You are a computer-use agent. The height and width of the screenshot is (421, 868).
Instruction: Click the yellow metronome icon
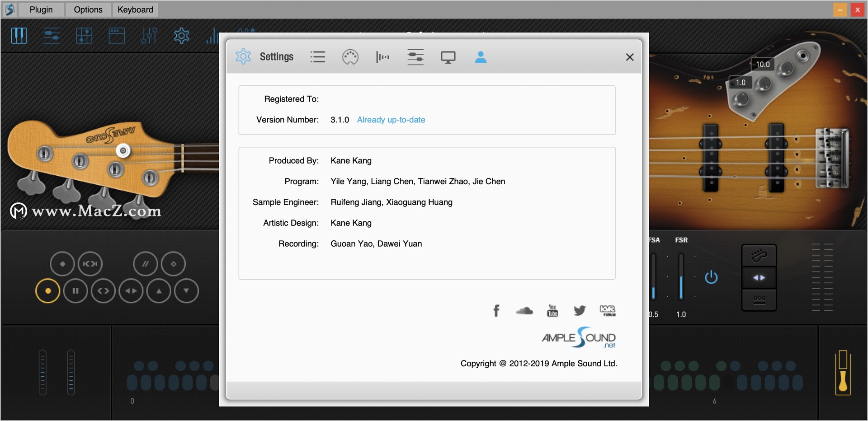(x=843, y=372)
